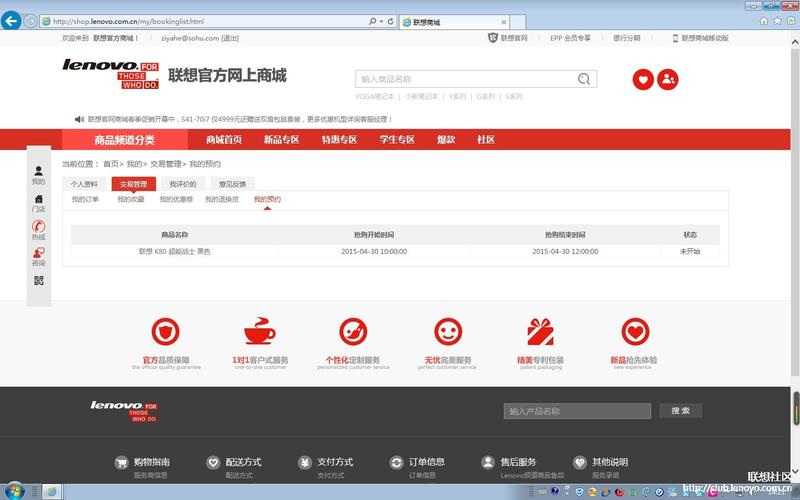Click the QR code icon in sidebar
800x500 pixels.
coord(38,281)
